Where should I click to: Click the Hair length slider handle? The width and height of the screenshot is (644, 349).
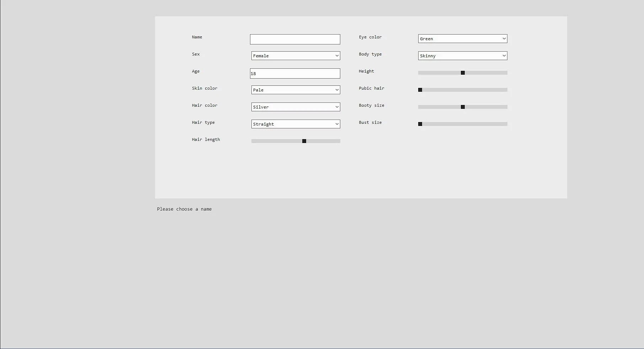304,141
